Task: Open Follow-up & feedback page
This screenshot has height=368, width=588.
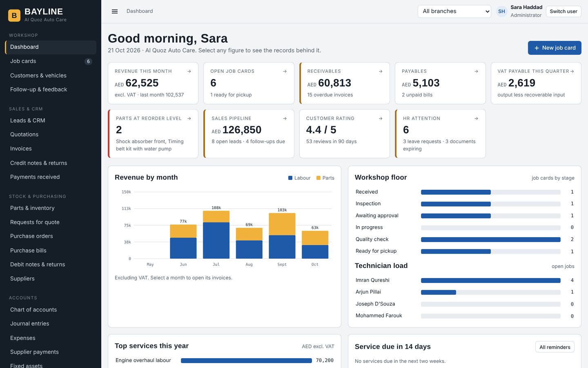Action: [51, 90]
